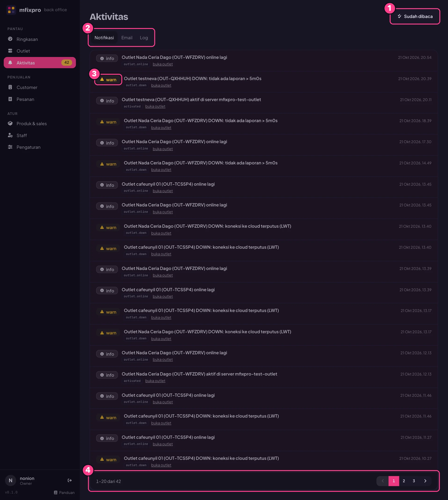Go to pagination page 2

(x=404, y=481)
